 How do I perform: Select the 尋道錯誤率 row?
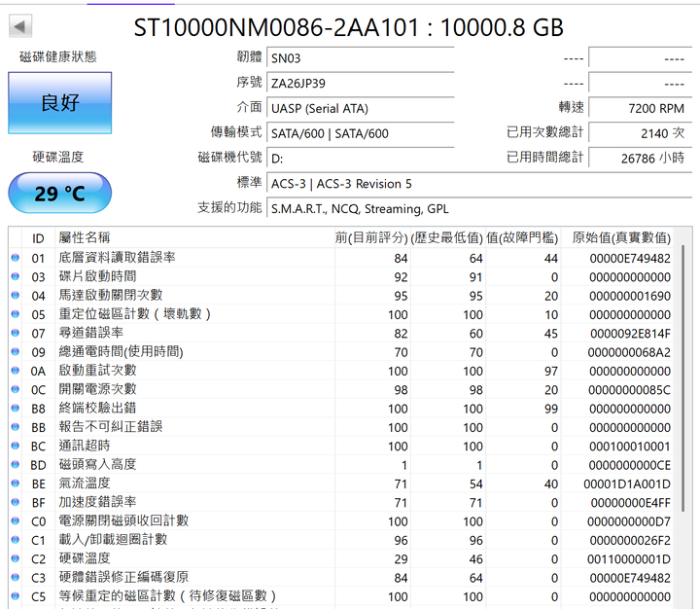341,333
